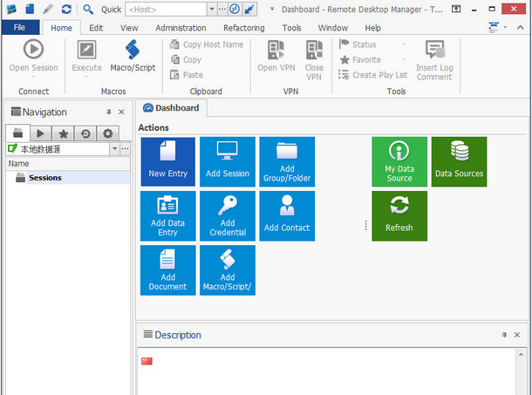Click the New Entry tile
This screenshot has height=395, width=532.
click(x=168, y=161)
